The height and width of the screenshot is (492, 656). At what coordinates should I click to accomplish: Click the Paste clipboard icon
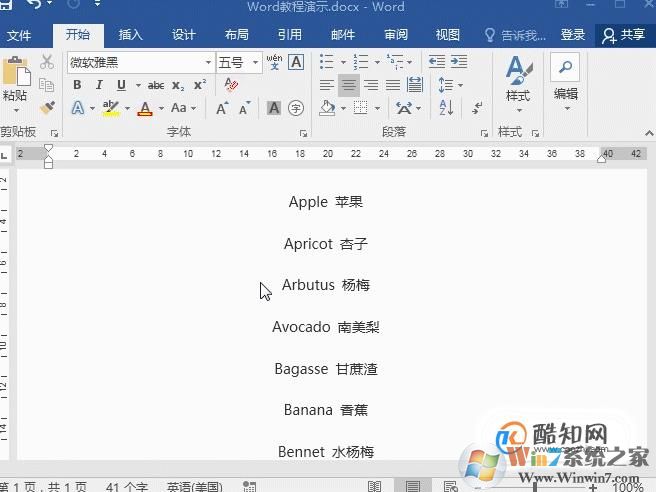click(16, 72)
